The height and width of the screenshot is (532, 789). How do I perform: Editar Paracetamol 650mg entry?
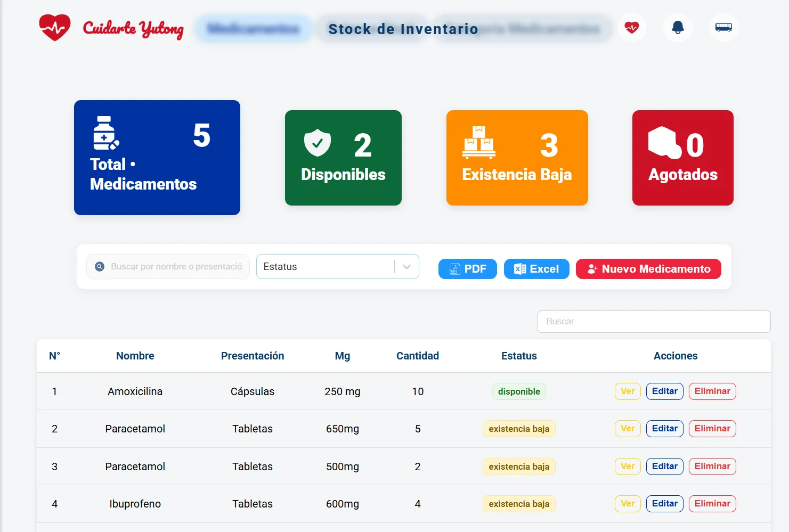tap(665, 429)
